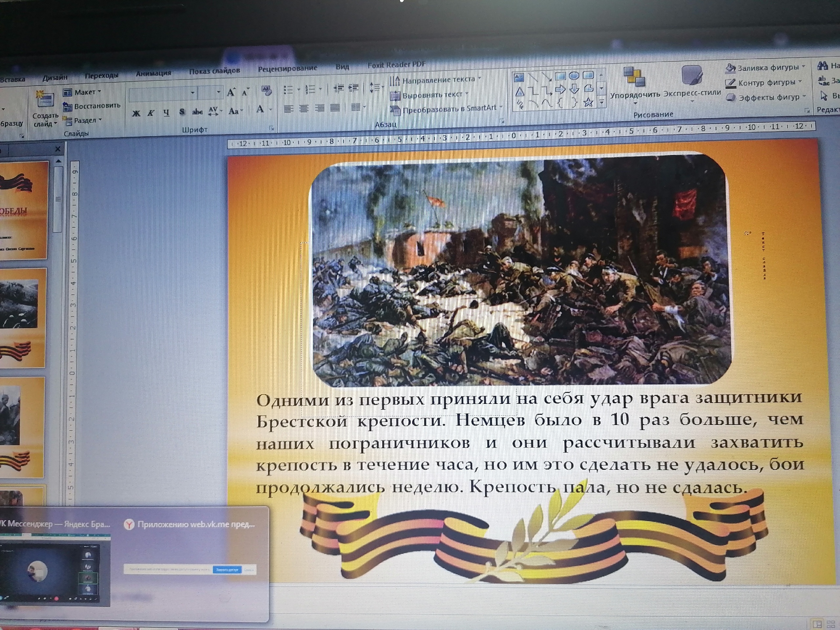Viewport: 840px width, 630px height.
Task: Set justified text alignment
Action: [x=335, y=108]
